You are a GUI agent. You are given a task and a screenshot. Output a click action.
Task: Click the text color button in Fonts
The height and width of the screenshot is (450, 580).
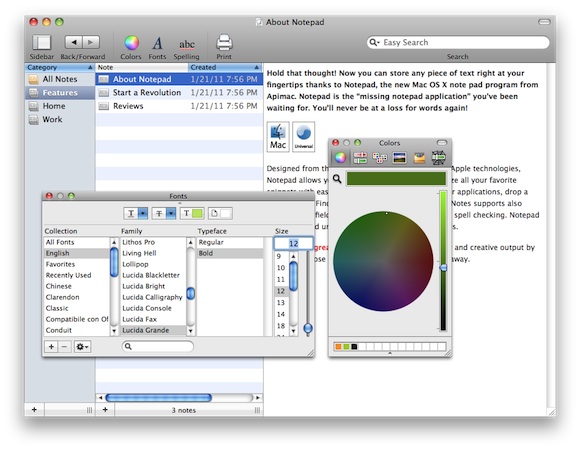(192, 213)
